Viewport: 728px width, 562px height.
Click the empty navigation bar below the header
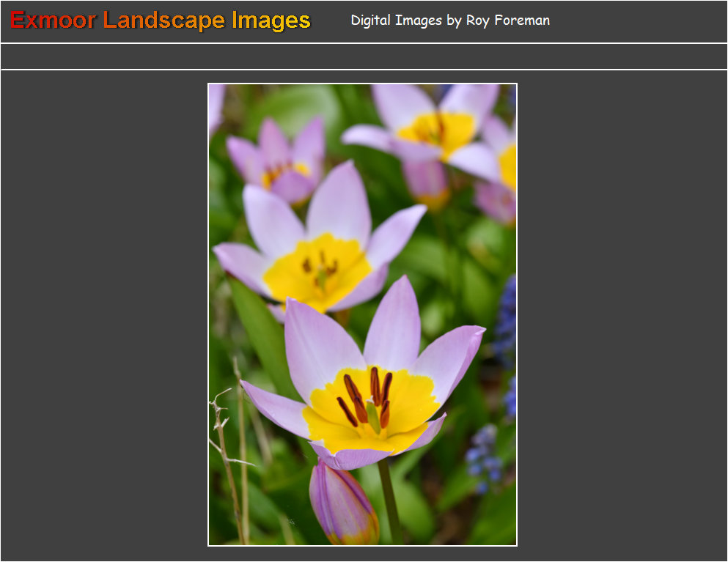[364, 56]
